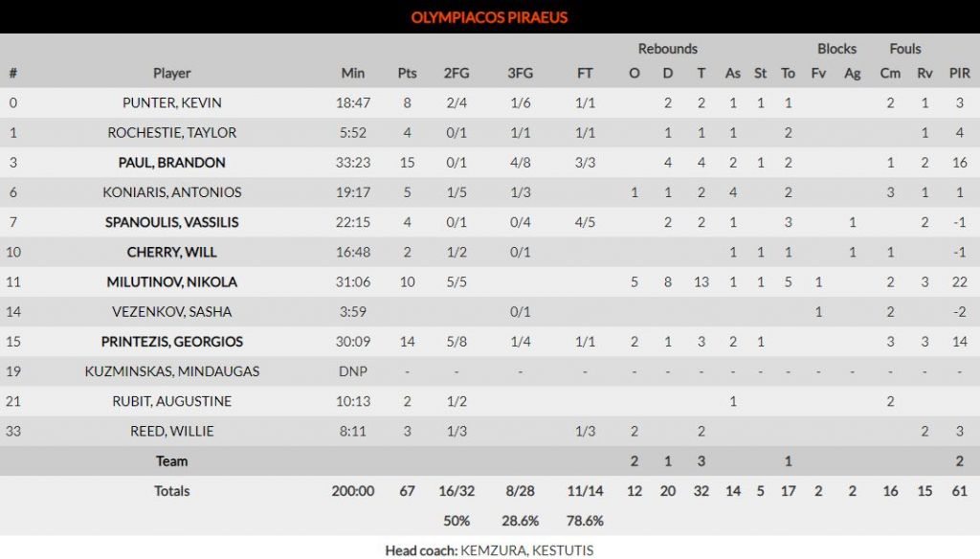Click the Pts column header
This screenshot has height=559, width=980.
point(408,73)
